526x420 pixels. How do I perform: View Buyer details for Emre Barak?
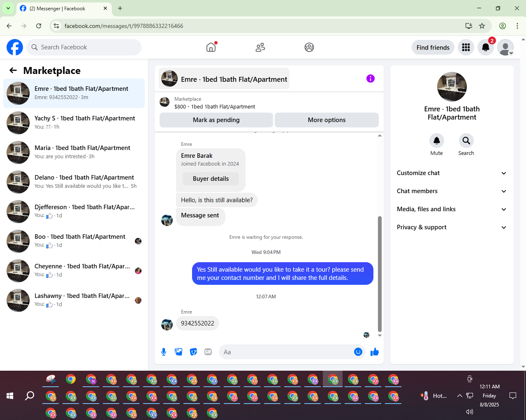(x=211, y=179)
